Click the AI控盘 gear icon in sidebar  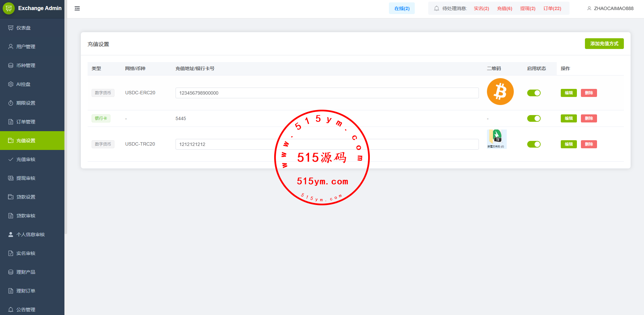coord(11,84)
